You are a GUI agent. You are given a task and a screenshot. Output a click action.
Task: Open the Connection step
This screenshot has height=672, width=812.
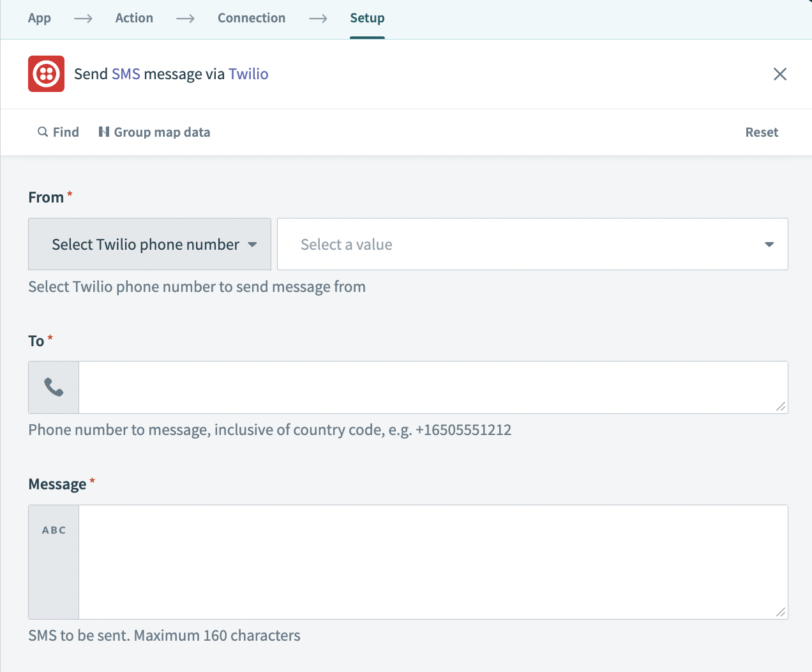click(x=252, y=18)
